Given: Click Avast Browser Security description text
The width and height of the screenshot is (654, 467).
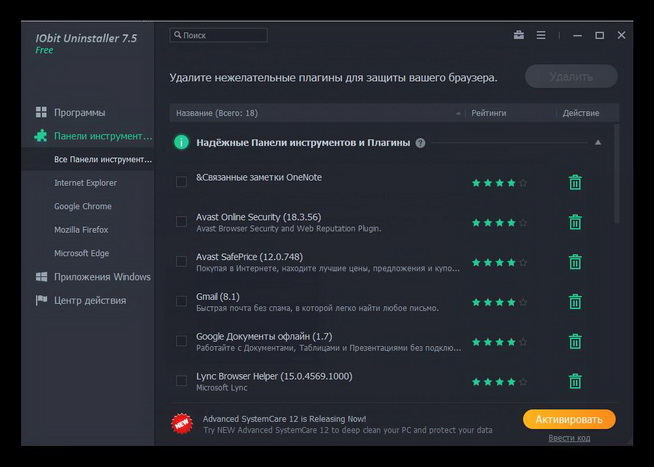Looking at the screenshot, I should point(289,228).
